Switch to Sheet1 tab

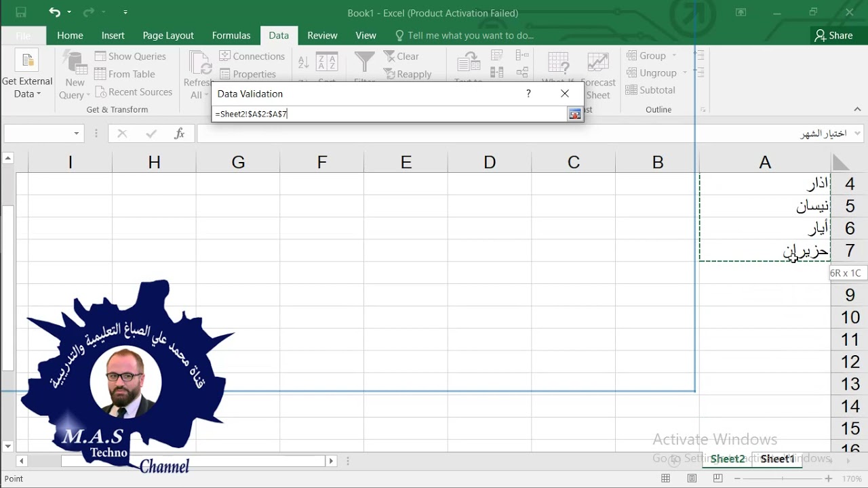pyautogui.click(x=777, y=459)
